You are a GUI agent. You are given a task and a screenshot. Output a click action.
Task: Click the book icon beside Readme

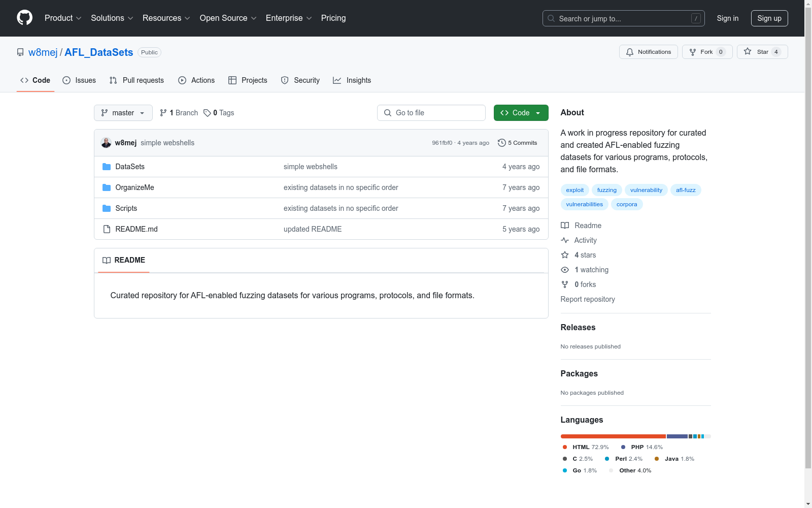pyautogui.click(x=565, y=226)
